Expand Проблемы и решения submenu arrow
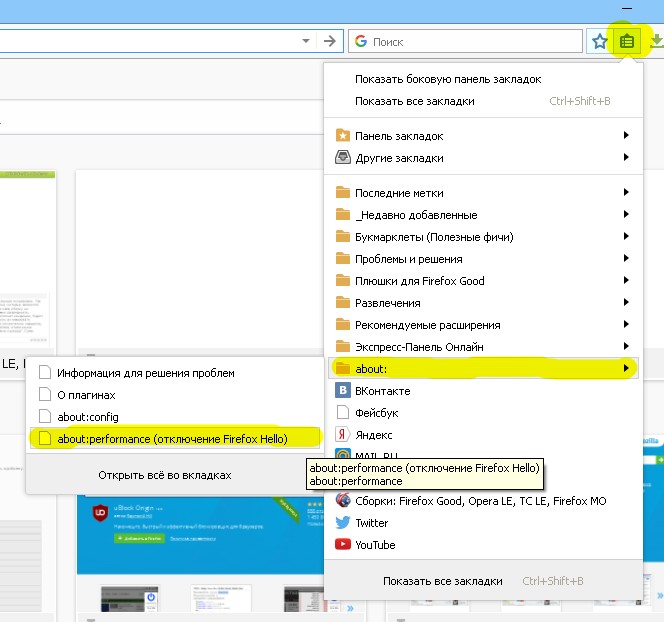 (626, 258)
